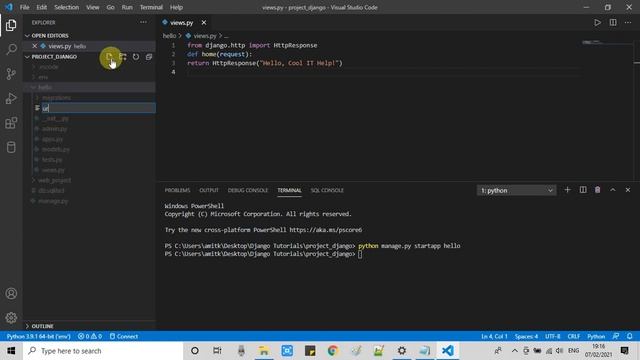Open the Go menu
This screenshot has width=640, height=360.
(x=110, y=7)
